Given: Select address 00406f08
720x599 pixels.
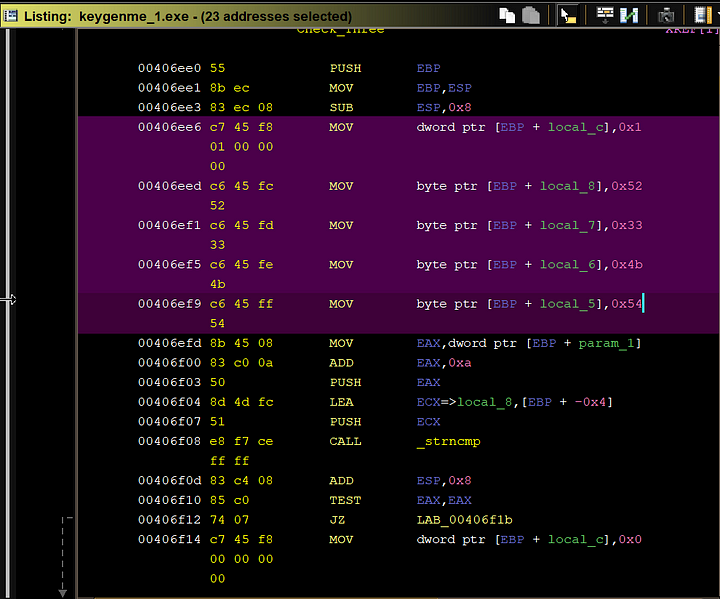Looking at the screenshot, I should click(169, 441).
